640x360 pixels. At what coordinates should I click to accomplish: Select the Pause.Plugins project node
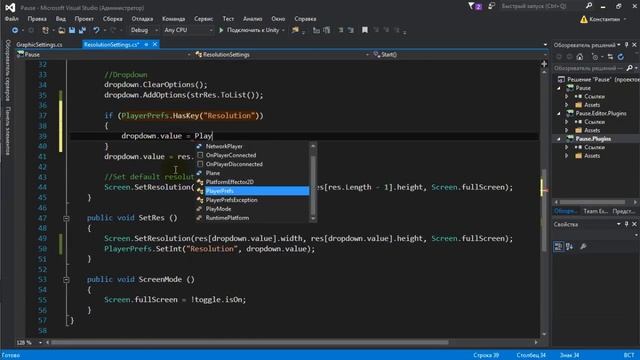point(593,139)
